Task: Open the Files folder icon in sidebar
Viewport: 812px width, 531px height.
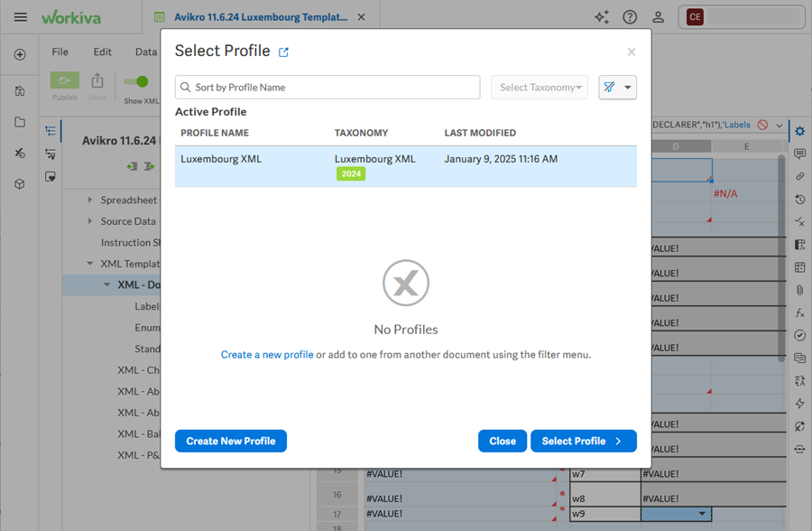Action: pos(20,123)
